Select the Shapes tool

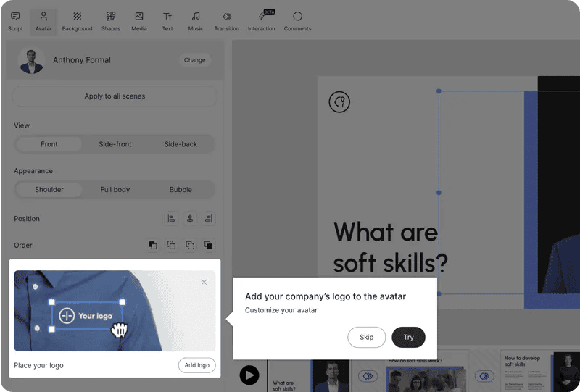[x=111, y=21]
